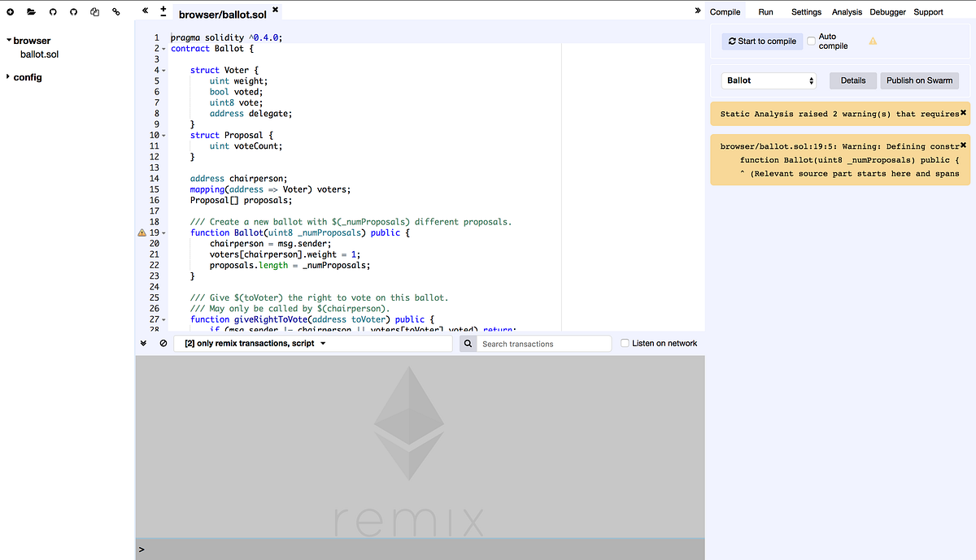Dismiss the Static Analysis warning message
This screenshot has height=560, width=976.
(963, 112)
